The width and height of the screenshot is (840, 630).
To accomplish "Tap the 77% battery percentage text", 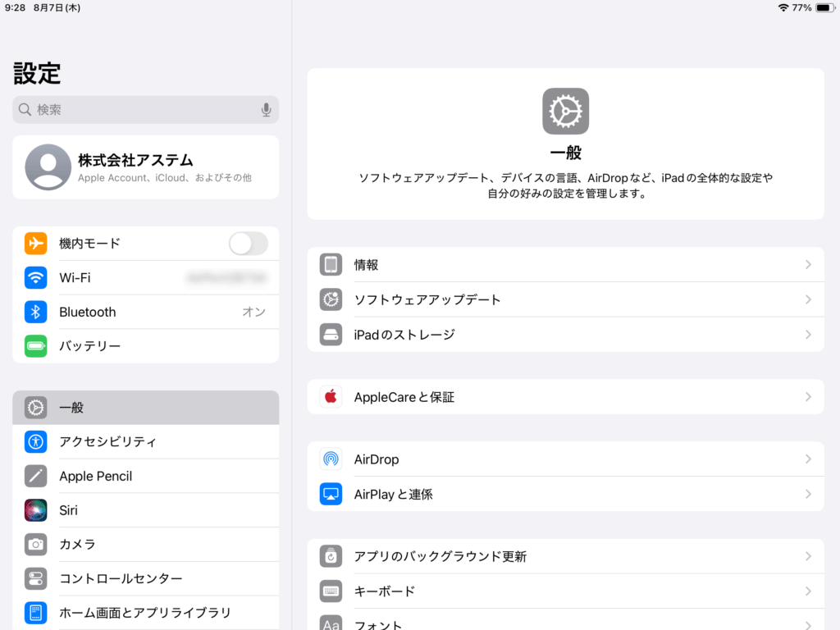I will 802,7.
